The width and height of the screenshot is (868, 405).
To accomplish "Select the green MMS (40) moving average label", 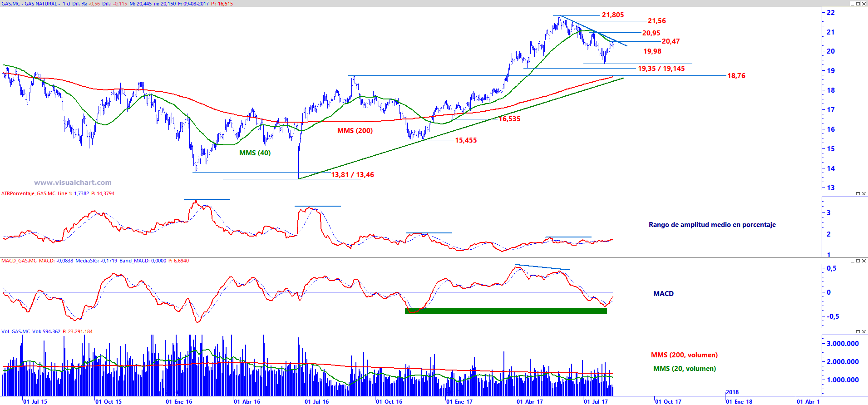I will point(255,153).
